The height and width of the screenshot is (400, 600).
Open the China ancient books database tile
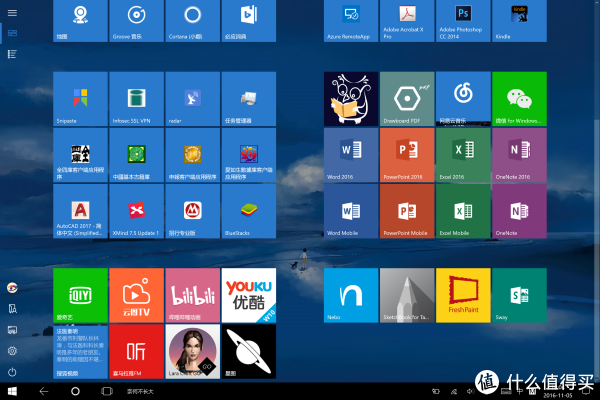click(x=136, y=155)
